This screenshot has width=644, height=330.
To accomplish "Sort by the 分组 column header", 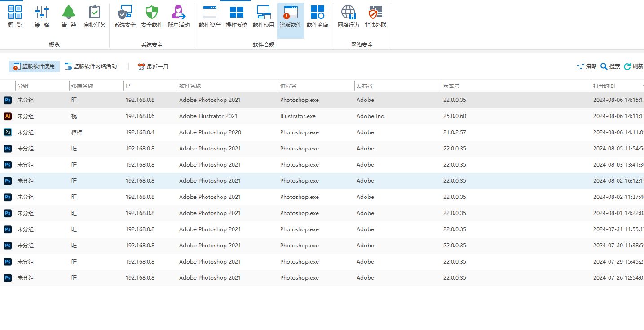I will (42, 86).
